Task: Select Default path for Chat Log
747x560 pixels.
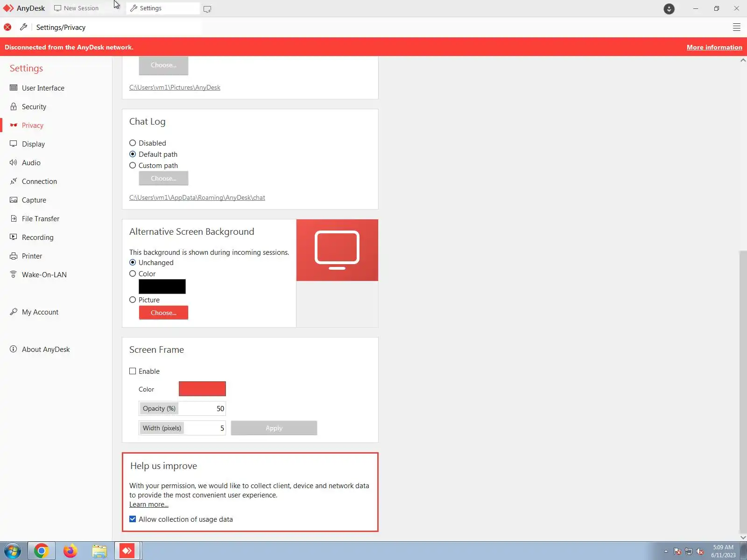Action: pos(133,154)
